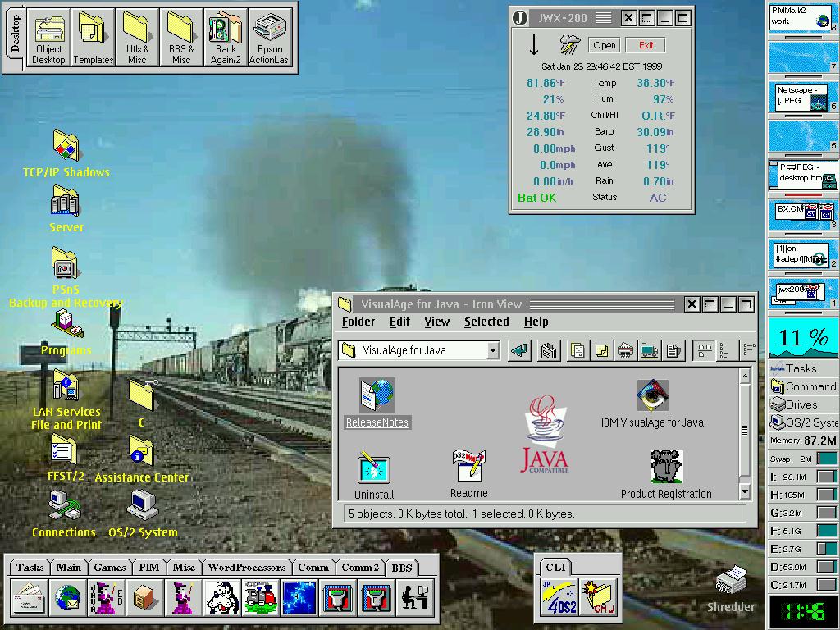Switch folder to tree view toggle
The width and height of the screenshot is (840, 630).
[x=748, y=351]
